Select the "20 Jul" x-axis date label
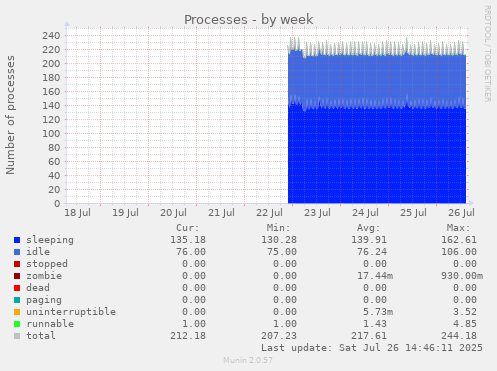This screenshot has height=371, width=497. [x=173, y=213]
